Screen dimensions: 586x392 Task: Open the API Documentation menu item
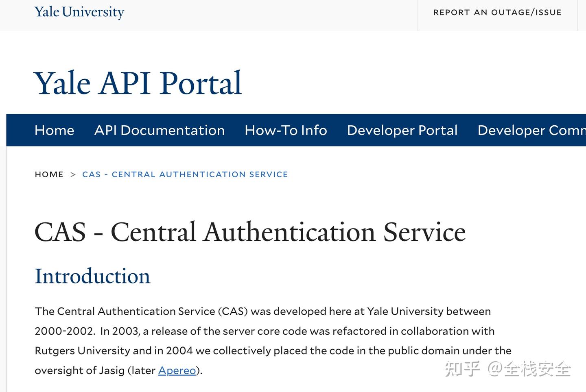160,130
